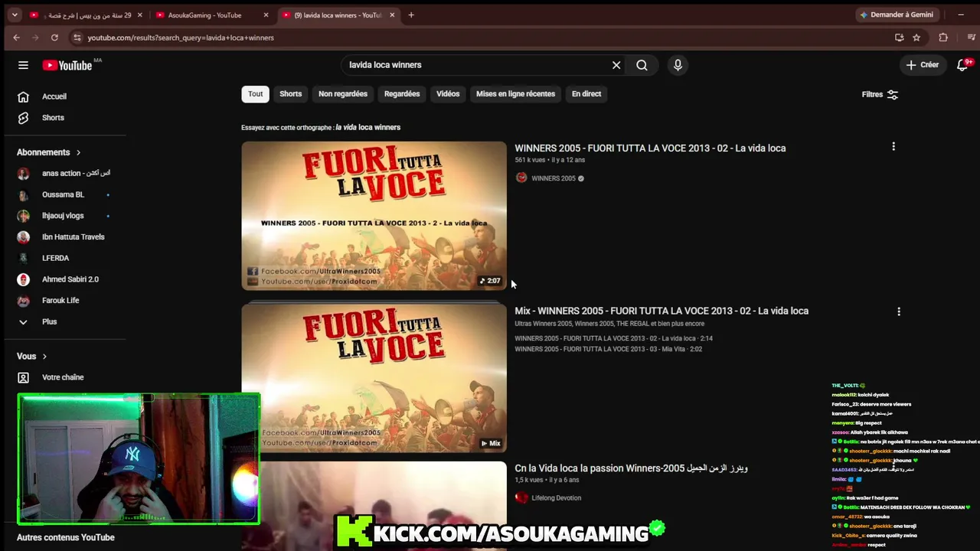Viewport: 980px width, 551px height.
Task: Visit the WINNERS 2005 channel name link
Action: [x=554, y=178]
